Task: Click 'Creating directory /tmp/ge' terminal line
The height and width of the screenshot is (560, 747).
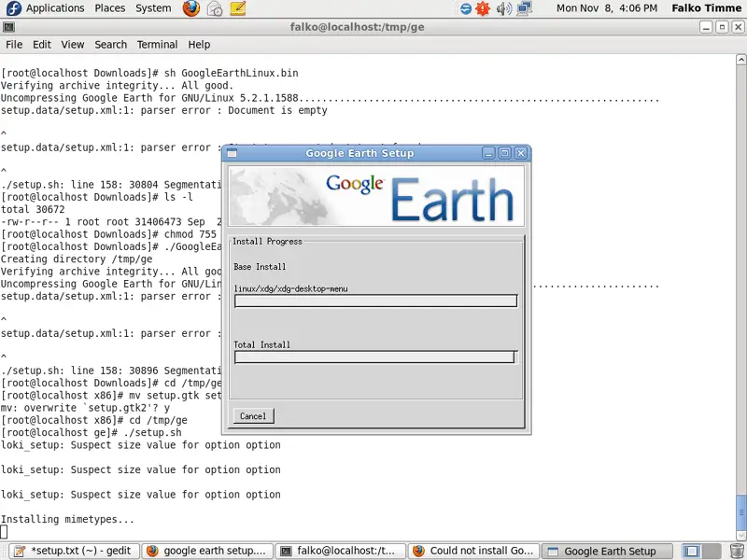Action: coord(77,259)
